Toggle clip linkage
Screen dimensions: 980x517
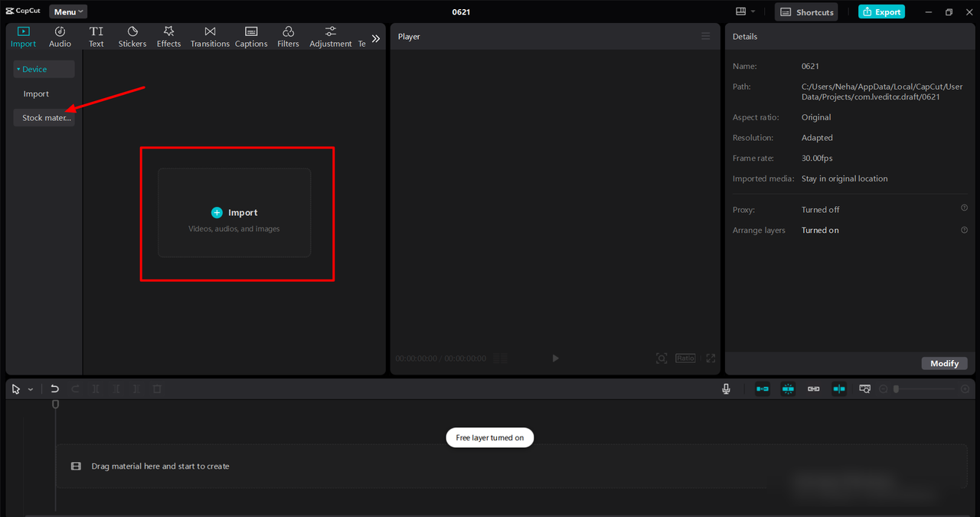(x=814, y=389)
